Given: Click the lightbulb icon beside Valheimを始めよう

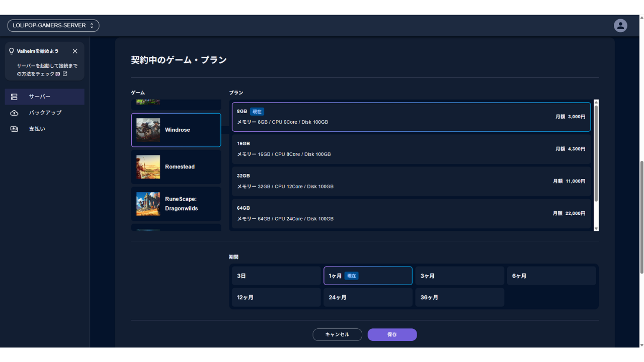Looking at the screenshot, I should [12, 51].
